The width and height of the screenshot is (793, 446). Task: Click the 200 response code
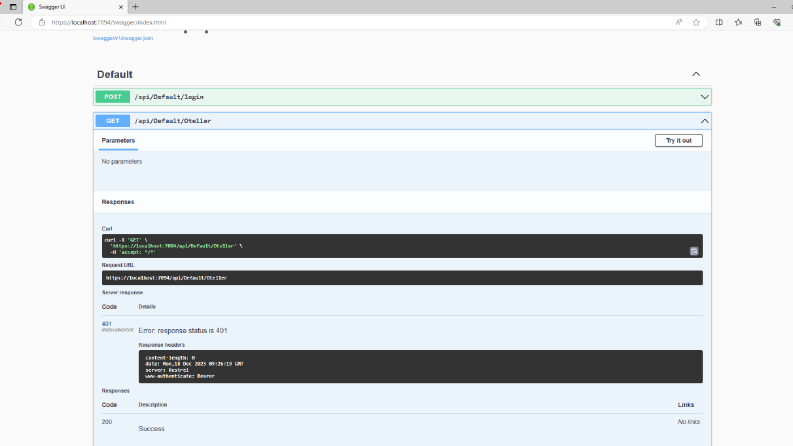[107, 422]
